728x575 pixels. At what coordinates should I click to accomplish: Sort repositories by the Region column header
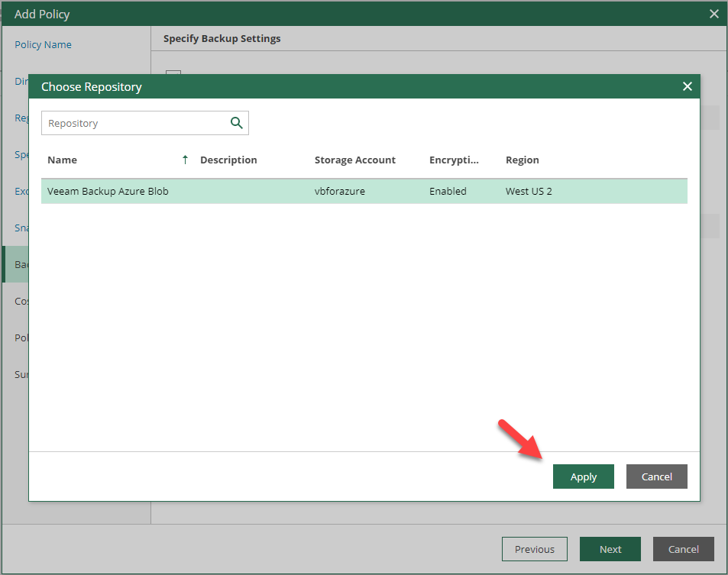click(x=522, y=160)
